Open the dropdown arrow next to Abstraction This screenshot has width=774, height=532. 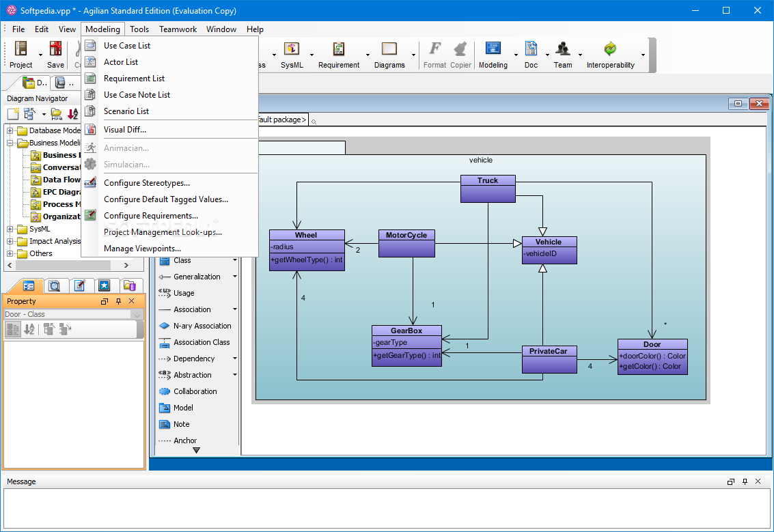coord(235,374)
